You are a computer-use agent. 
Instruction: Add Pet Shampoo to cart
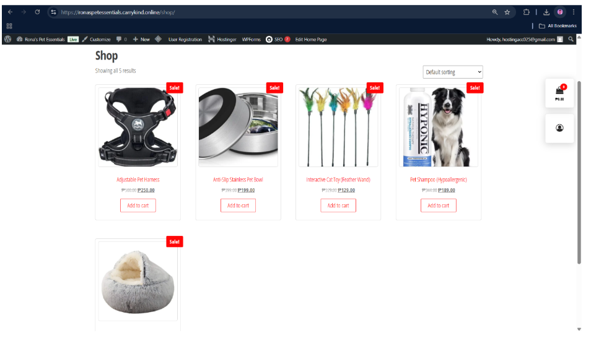point(439,206)
